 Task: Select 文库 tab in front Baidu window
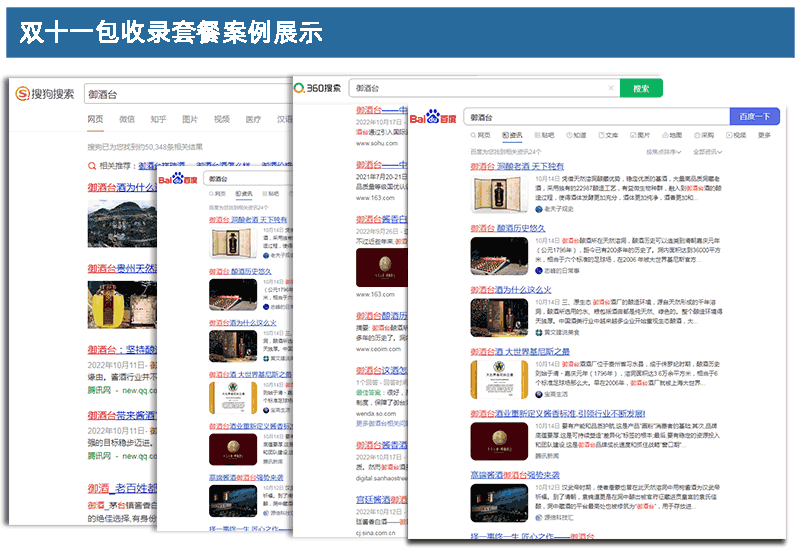[608, 135]
